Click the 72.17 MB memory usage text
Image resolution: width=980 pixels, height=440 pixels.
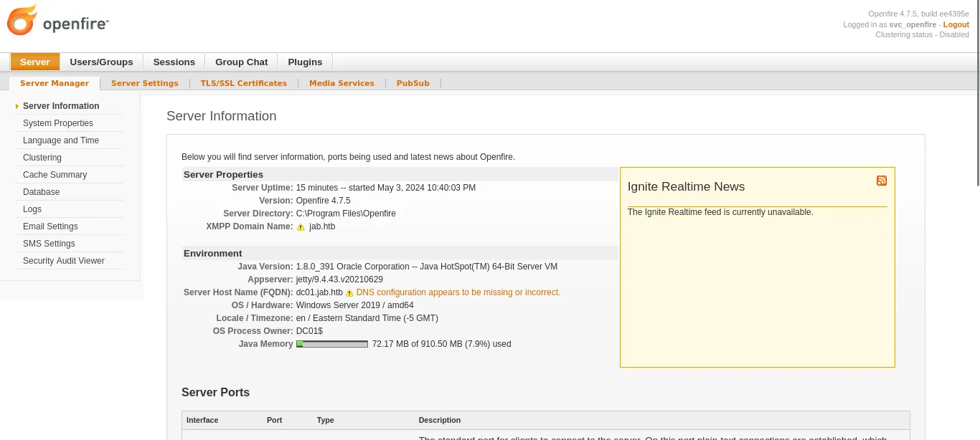(x=442, y=344)
